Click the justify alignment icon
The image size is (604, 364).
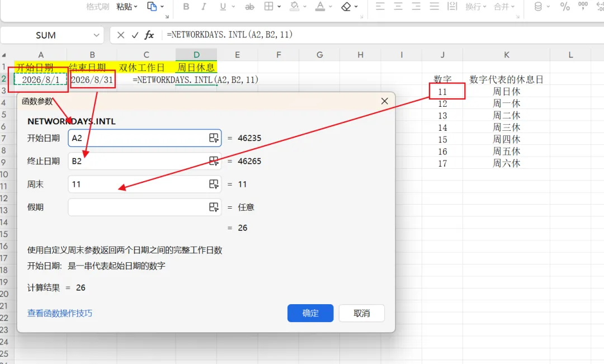coord(434,6)
